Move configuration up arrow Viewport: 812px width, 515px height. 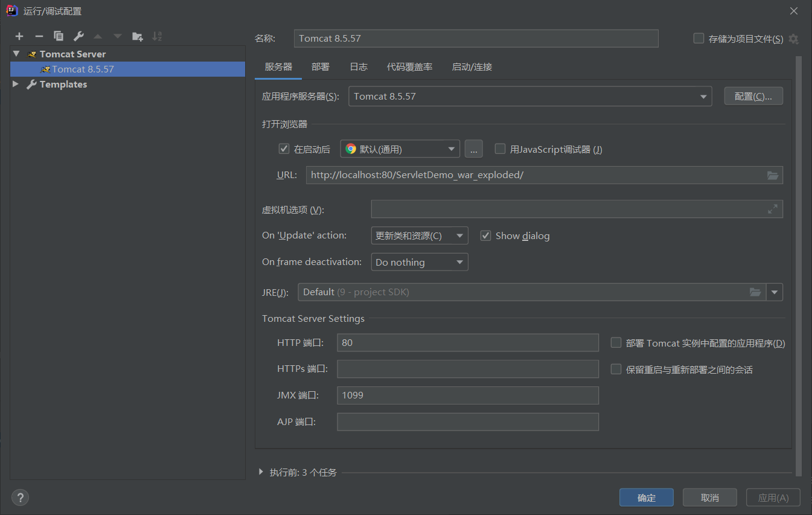[98, 36]
